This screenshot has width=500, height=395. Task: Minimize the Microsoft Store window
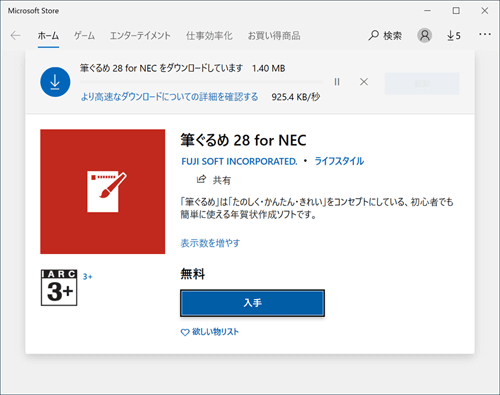pos(427,11)
